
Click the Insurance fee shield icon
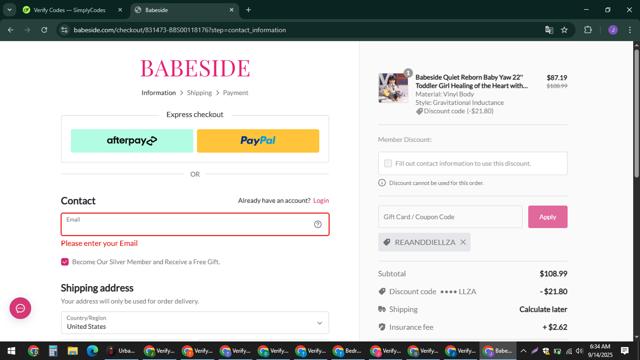[382, 327]
